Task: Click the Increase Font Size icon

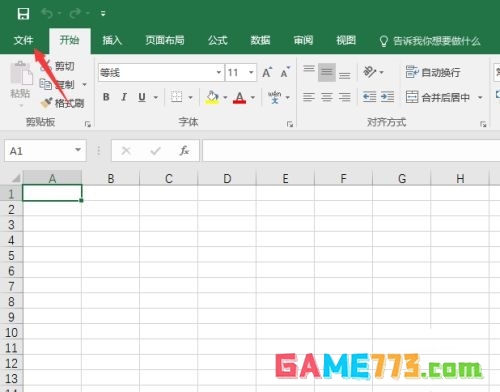Action: point(267,72)
